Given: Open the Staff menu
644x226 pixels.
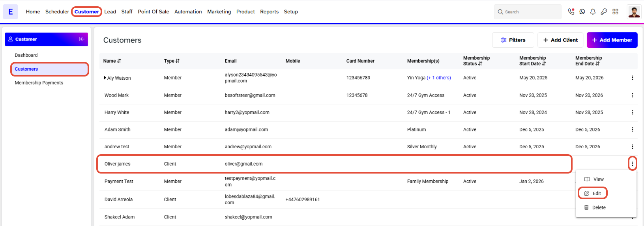Looking at the screenshot, I should point(127,12).
